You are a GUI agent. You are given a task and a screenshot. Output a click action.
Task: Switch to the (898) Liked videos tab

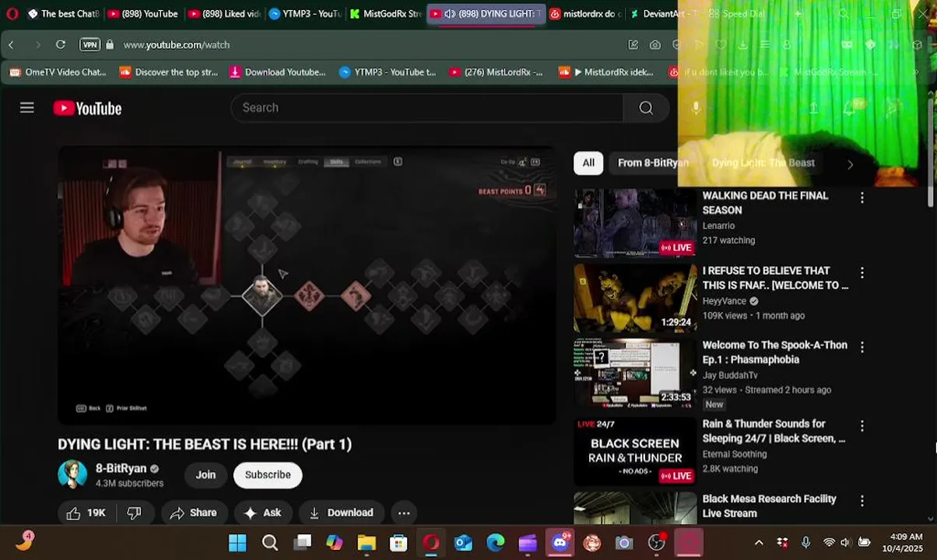click(x=224, y=13)
